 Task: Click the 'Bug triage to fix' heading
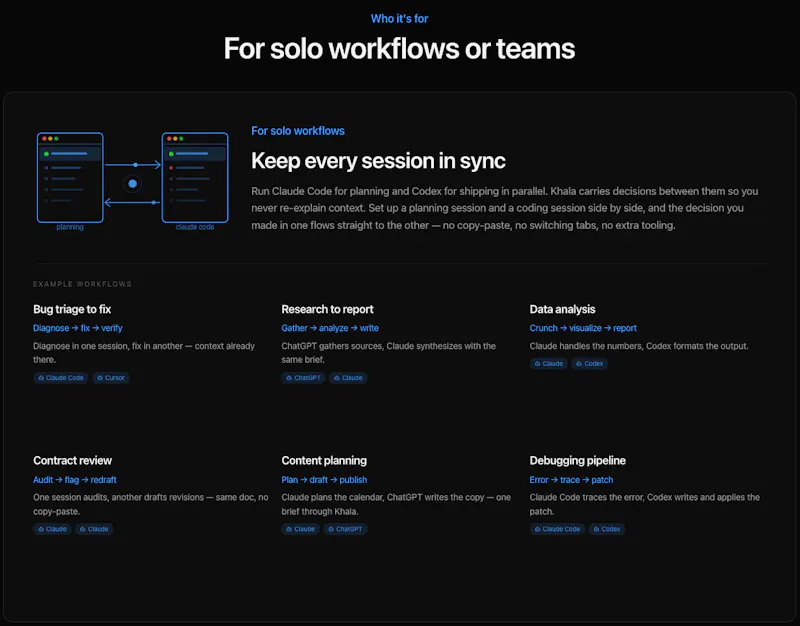tap(72, 309)
